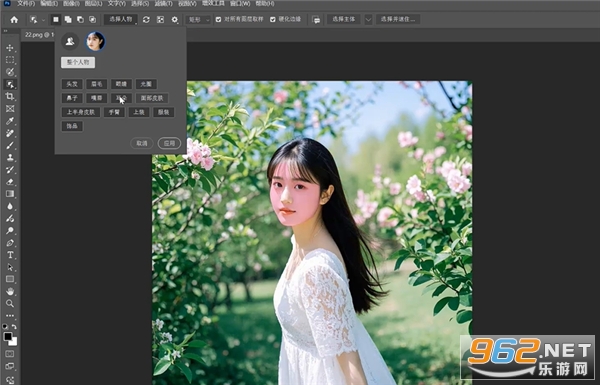Expand the collapsed toolbar double-arrow
The width and height of the screenshot is (600, 385).
(5, 31)
